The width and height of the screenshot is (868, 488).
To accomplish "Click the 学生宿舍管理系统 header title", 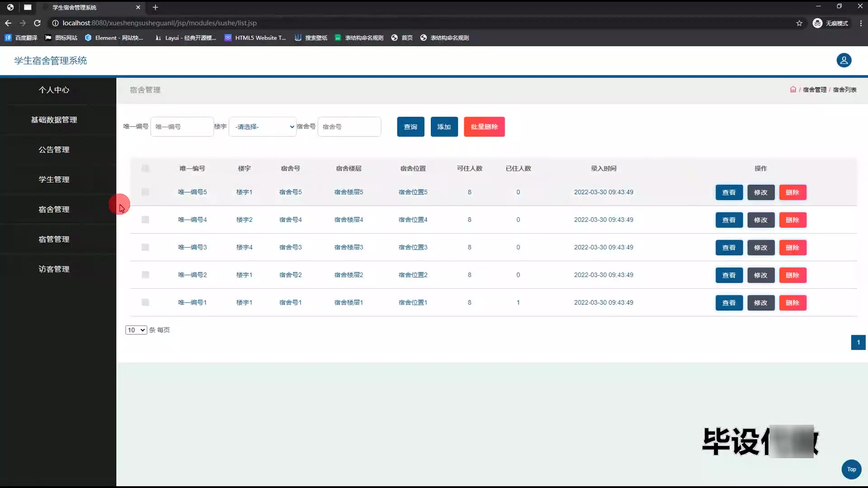I will [x=50, y=61].
